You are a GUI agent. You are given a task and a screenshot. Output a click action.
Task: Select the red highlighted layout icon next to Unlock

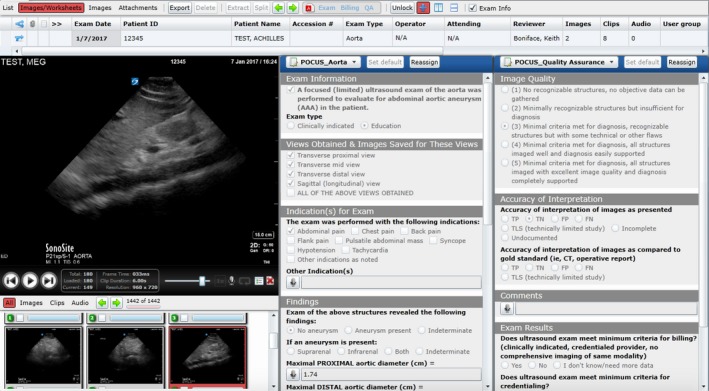[423, 8]
